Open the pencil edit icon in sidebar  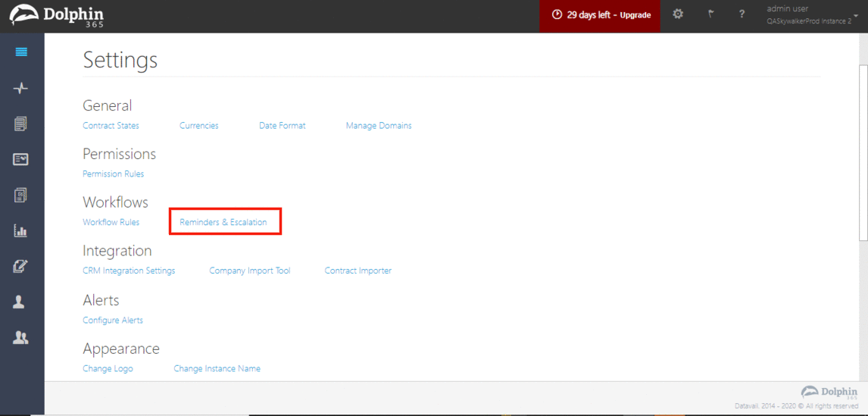[21, 266]
